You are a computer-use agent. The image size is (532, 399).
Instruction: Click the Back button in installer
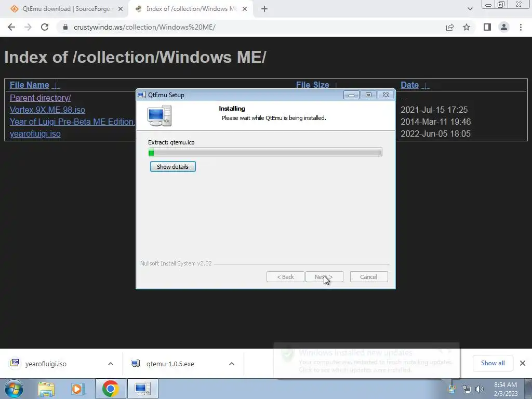tap(285, 277)
